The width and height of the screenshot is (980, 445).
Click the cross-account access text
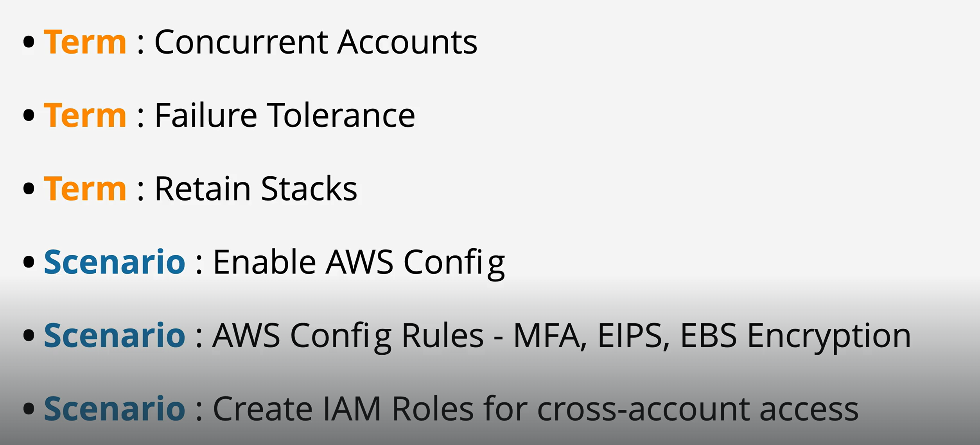click(x=698, y=409)
